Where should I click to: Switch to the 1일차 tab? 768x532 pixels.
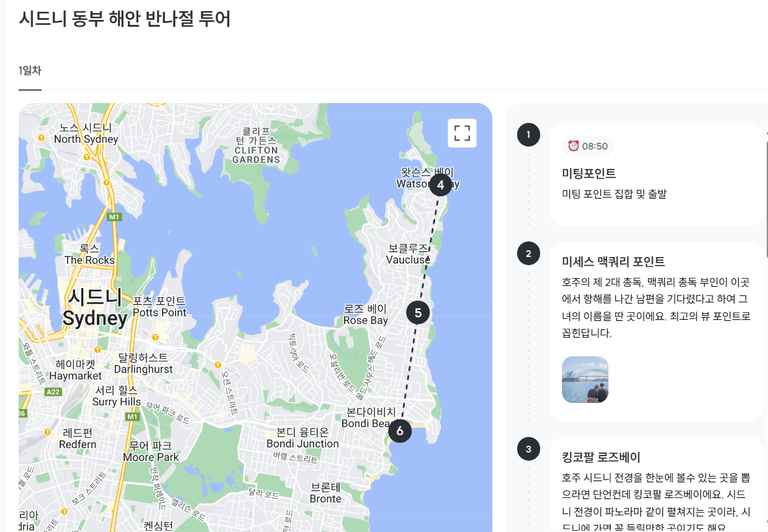click(30, 71)
